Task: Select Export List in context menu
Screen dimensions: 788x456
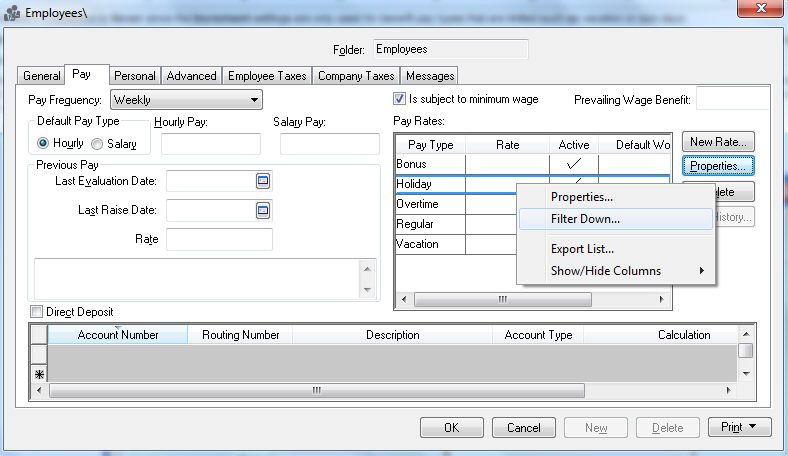Action: (x=582, y=249)
